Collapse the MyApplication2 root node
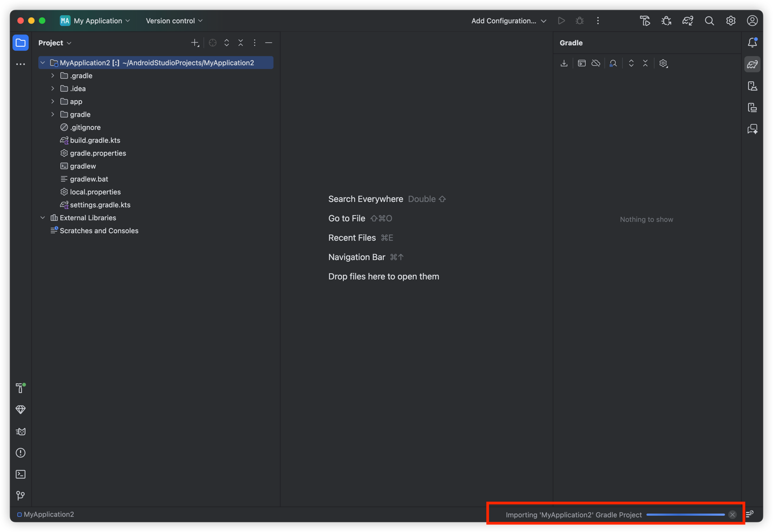This screenshot has height=532, width=773. [43, 63]
